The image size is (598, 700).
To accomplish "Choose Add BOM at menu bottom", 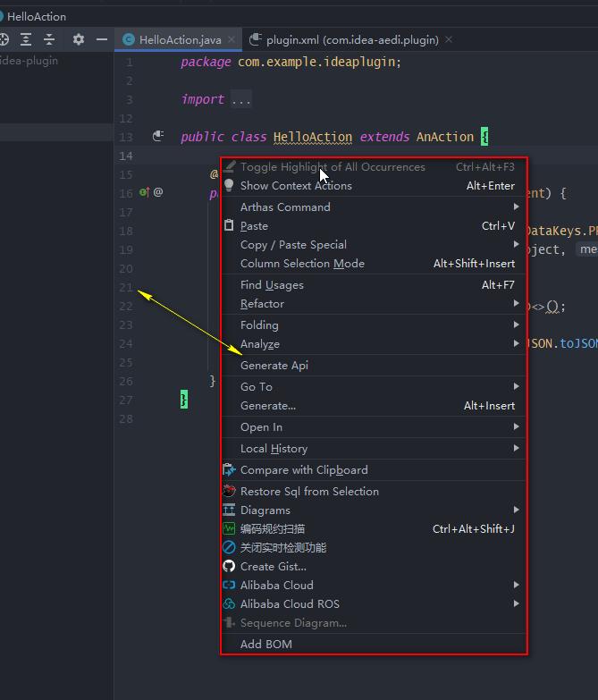I will [374, 644].
